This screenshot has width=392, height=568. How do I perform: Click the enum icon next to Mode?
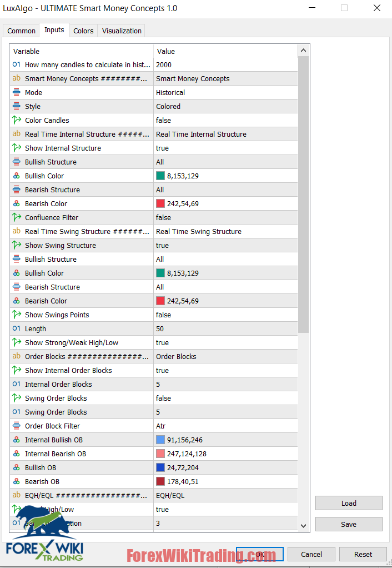[x=16, y=92]
